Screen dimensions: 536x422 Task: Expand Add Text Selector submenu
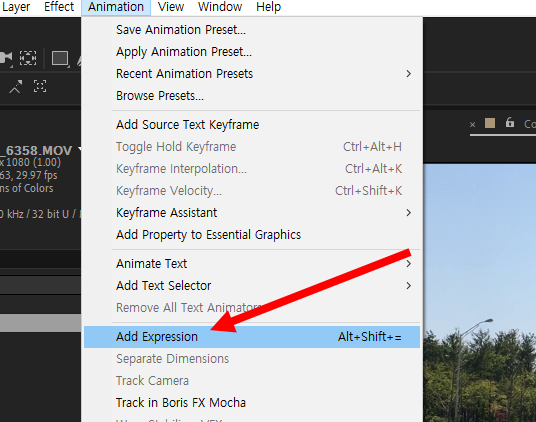click(252, 286)
